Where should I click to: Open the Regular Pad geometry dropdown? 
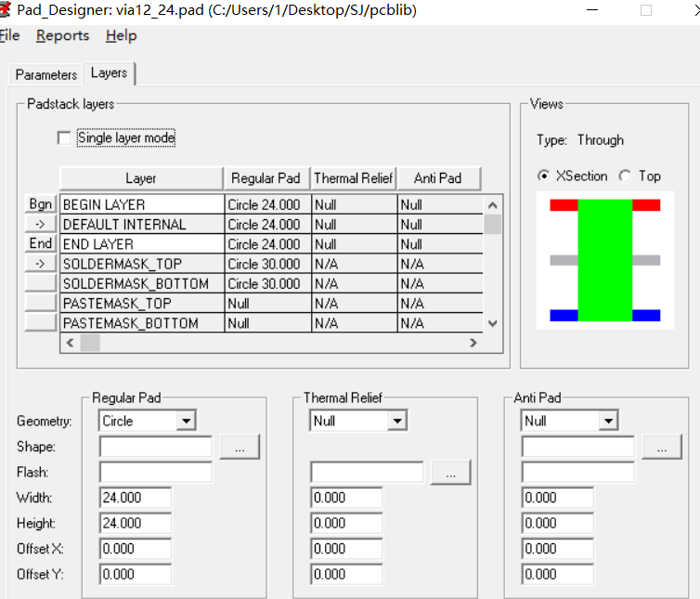tap(187, 421)
